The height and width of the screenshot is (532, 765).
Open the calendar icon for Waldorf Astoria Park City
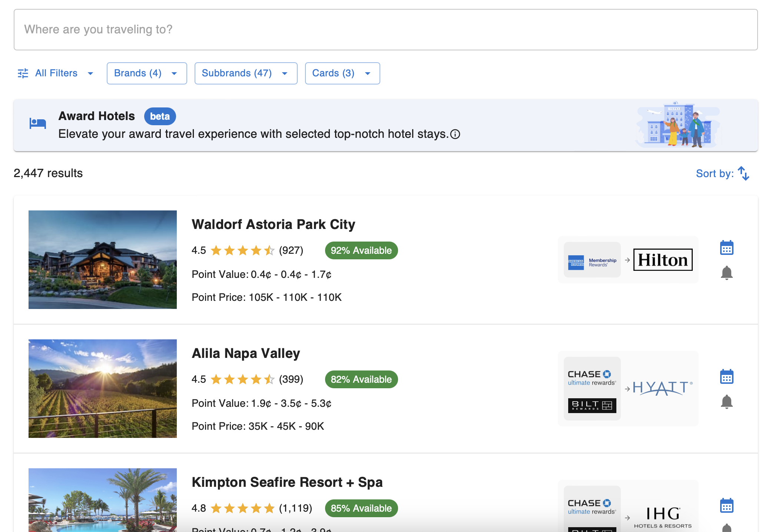(726, 248)
